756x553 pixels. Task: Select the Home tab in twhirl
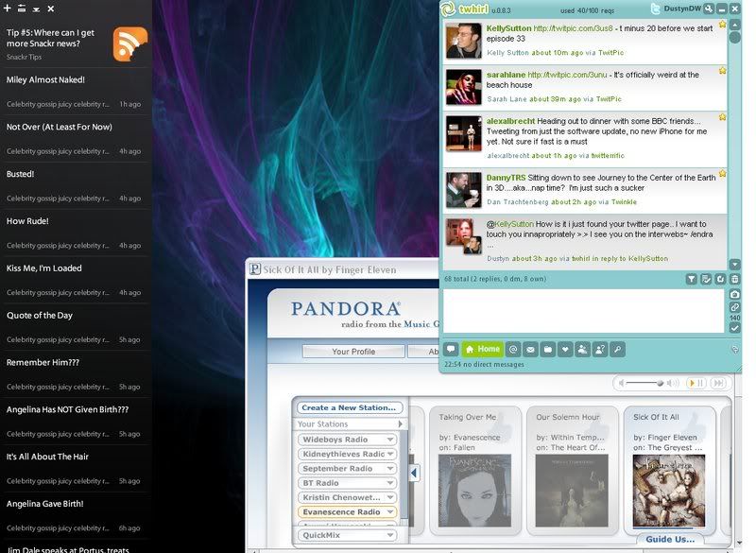(482, 350)
